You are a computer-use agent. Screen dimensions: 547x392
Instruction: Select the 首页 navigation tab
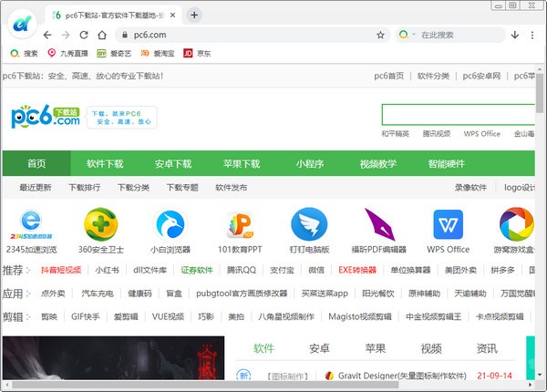coord(36,163)
